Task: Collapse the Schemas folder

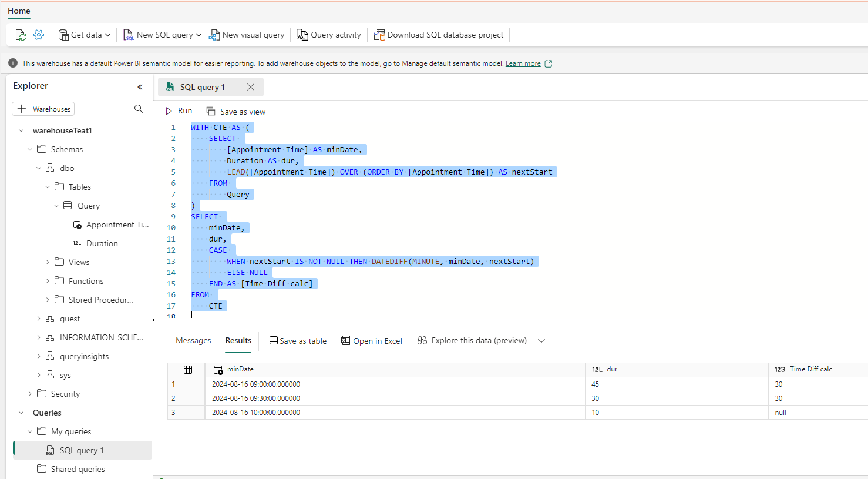Action: click(x=30, y=149)
